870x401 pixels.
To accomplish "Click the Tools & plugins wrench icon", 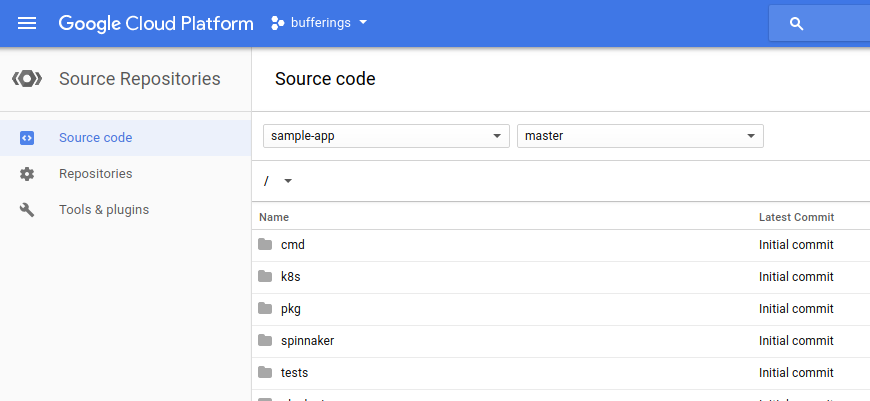I will 27,210.
